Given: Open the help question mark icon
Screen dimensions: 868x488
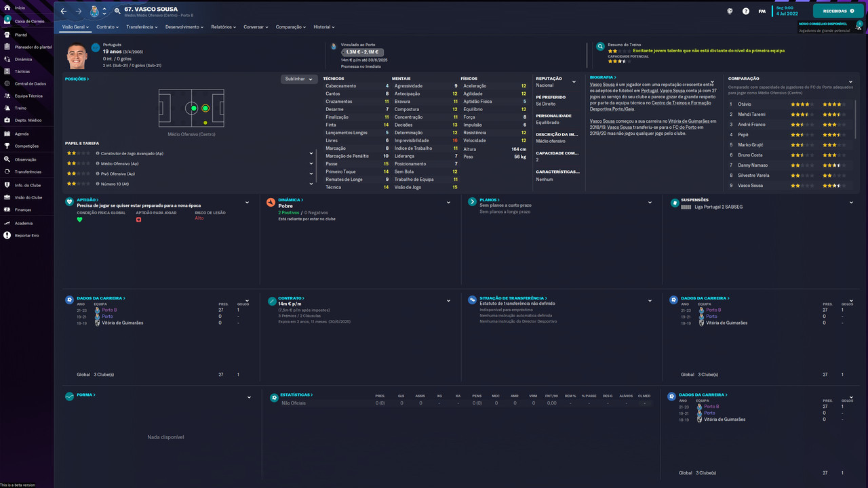Looking at the screenshot, I should (x=746, y=12).
